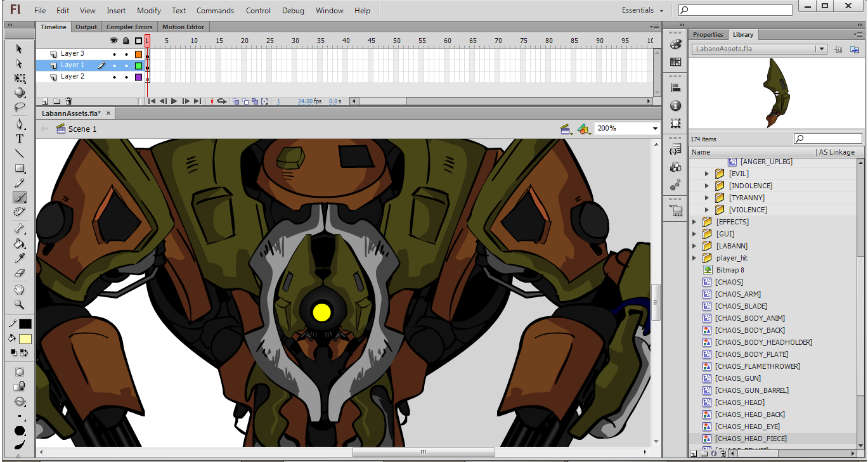The height and width of the screenshot is (462, 868).
Task: Select the Deco tool
Action: pyautogui.click(x=20, y=212)
